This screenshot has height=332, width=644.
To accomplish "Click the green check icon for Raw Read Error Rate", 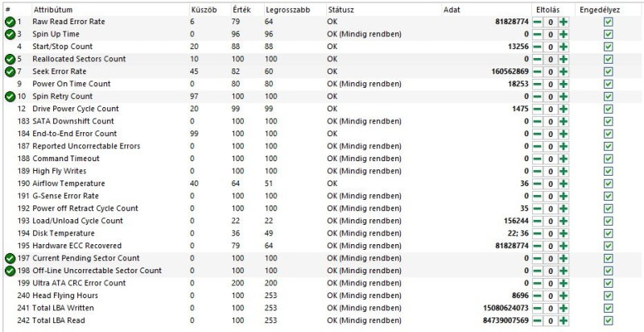I will (x=10, y=22).
